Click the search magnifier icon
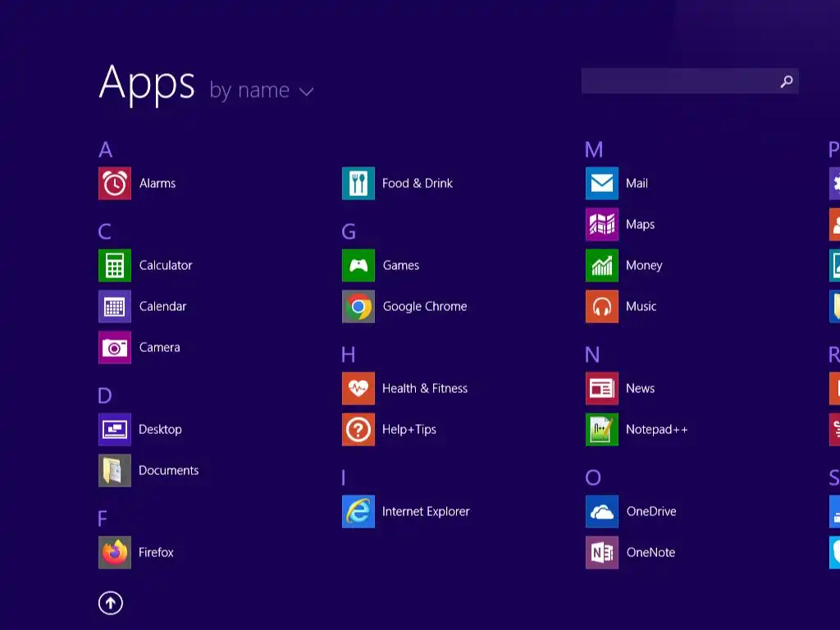 [787, 81]
